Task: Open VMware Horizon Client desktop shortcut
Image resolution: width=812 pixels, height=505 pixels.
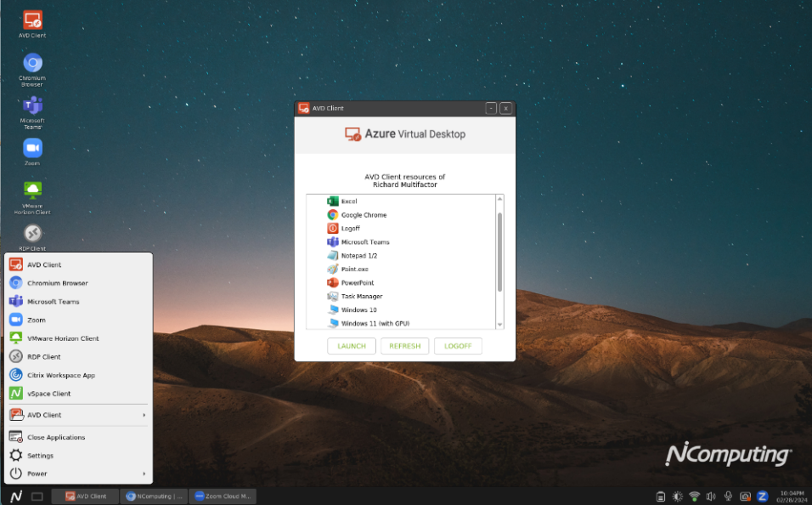Action: click(x=32, y=197)
